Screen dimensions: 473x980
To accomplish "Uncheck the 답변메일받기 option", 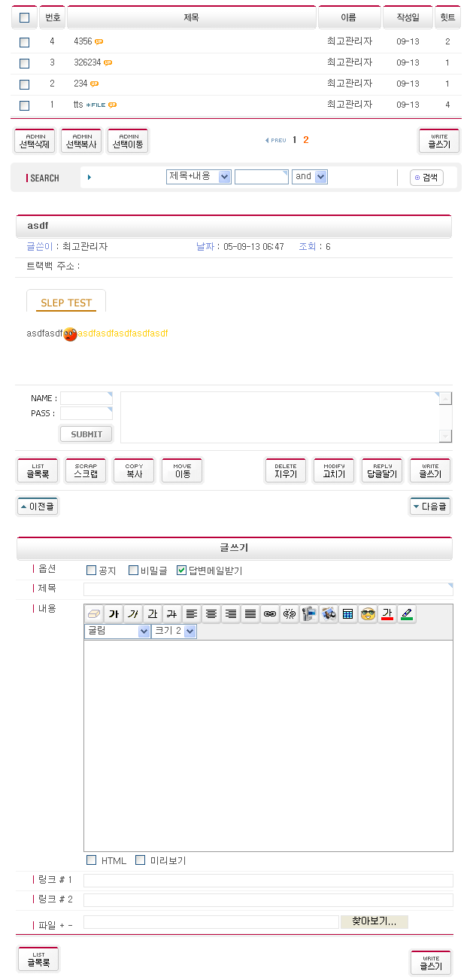I will 181,571.
